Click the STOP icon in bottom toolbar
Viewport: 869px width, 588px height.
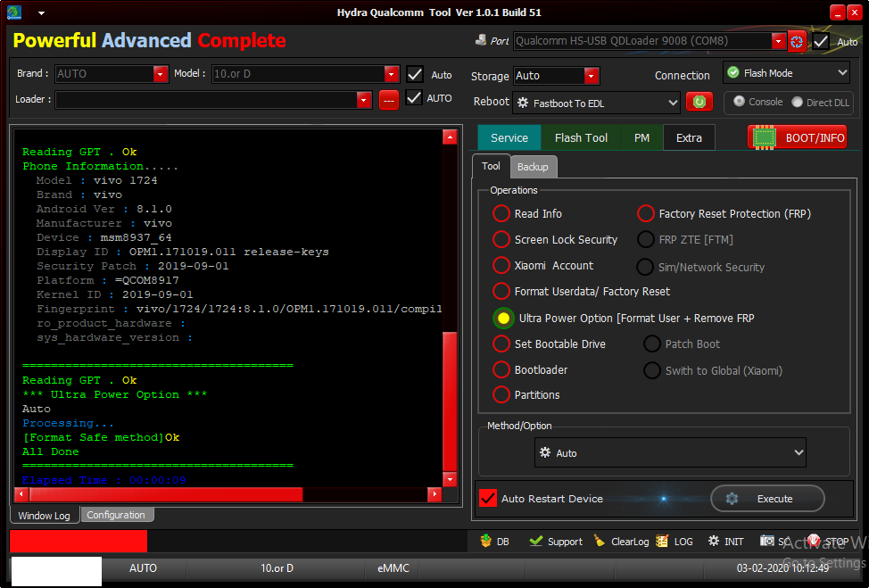[x=814, y=541]
